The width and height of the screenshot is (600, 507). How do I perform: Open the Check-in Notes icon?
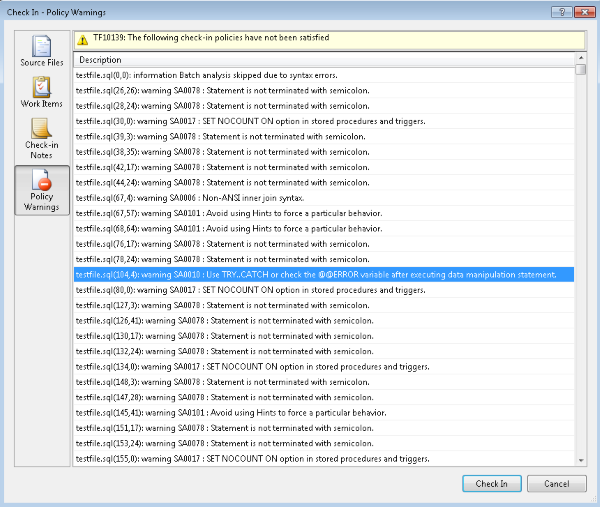point(41,128)
